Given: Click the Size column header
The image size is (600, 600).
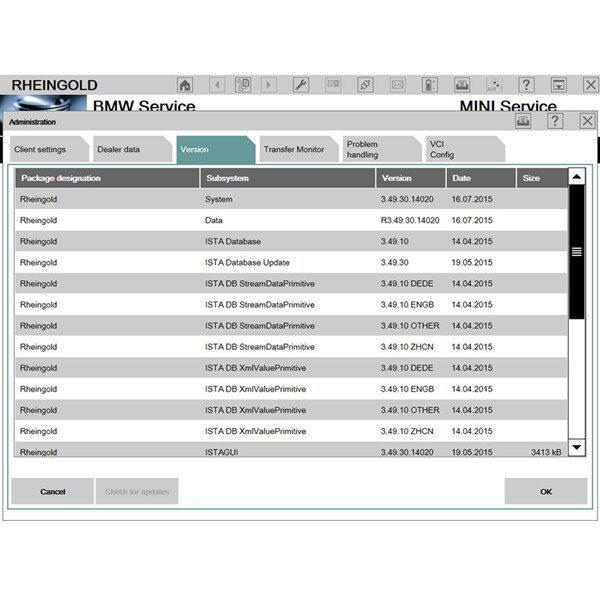Looking at the screenshot, I should (x=542, y=178).
